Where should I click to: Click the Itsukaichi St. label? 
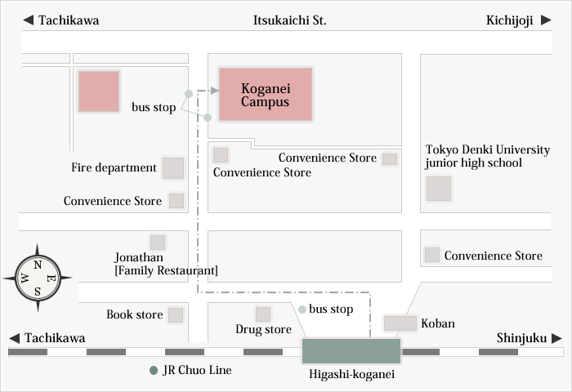point(289,20)
